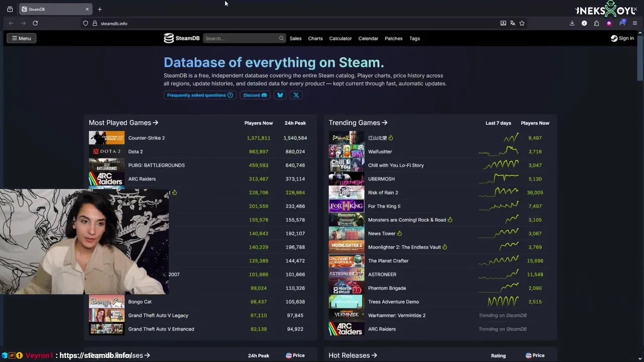Screen dimensions: 644x362
Task: Open the extensions puzzle-piece menu
Action: coord(596,23)
